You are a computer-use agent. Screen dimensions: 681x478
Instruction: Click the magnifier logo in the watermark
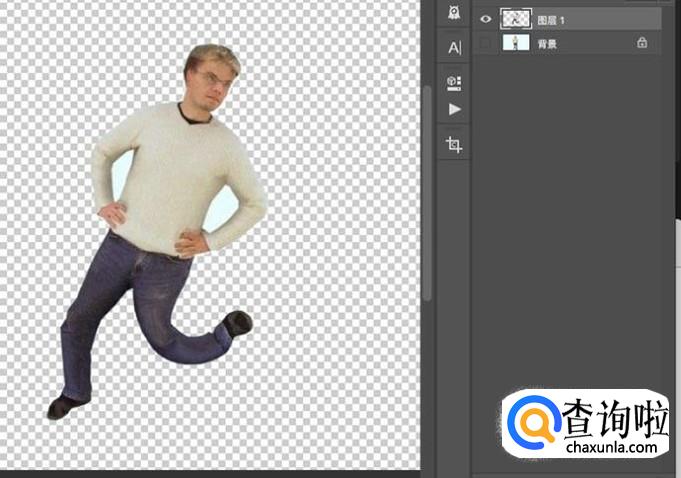coord(532,422)
